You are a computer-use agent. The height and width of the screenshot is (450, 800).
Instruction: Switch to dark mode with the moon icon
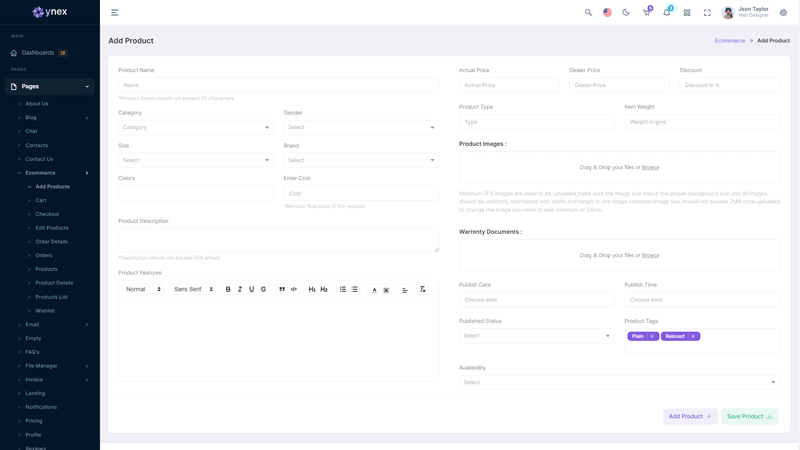626,13
